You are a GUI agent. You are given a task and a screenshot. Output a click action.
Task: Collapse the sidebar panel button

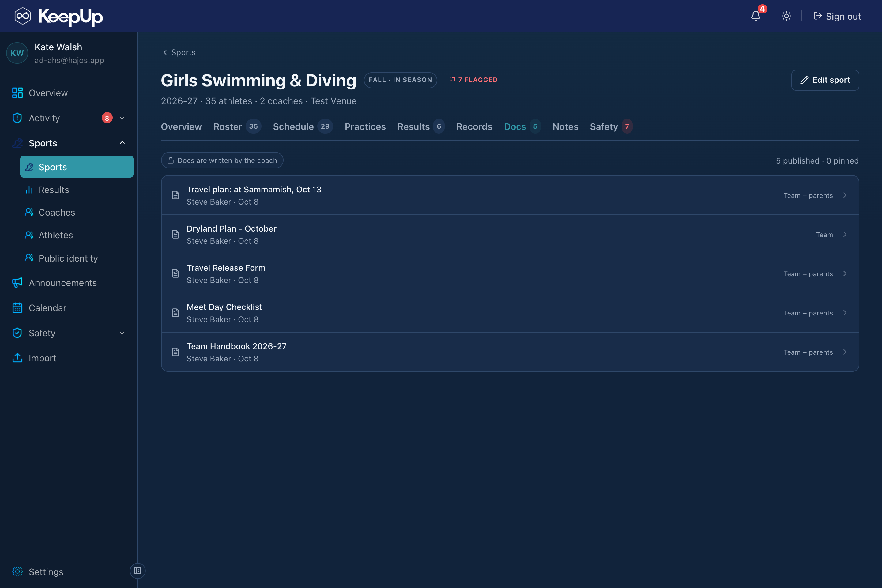click(x=138, y=571)
